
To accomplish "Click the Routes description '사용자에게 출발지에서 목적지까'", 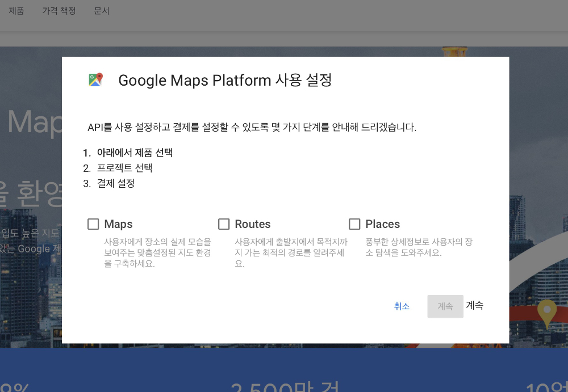I will 291,242.
